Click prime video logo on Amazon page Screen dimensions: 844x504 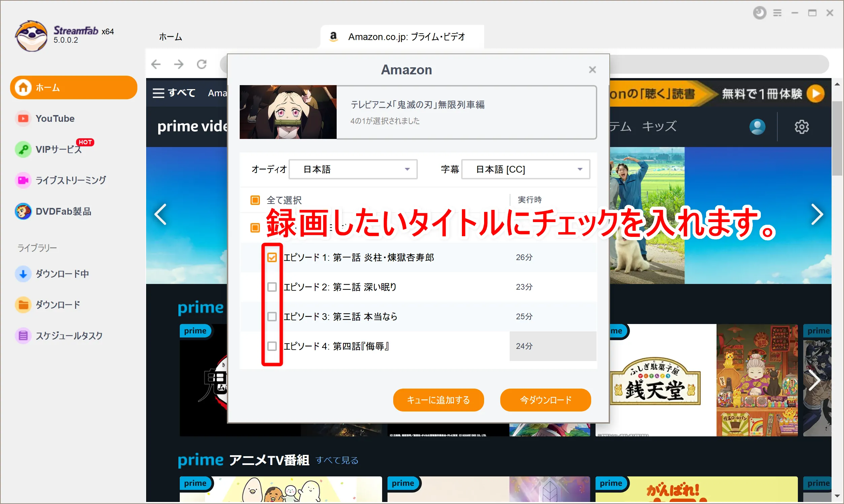193,127
